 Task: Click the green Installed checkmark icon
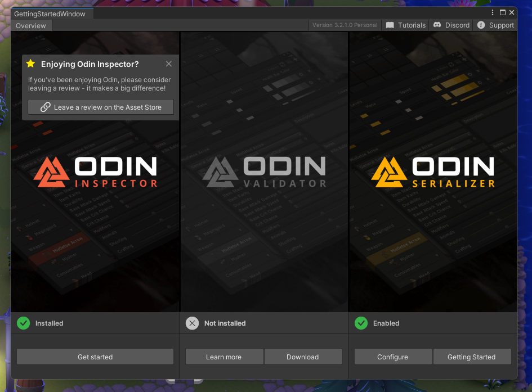(x=23, y=323)
